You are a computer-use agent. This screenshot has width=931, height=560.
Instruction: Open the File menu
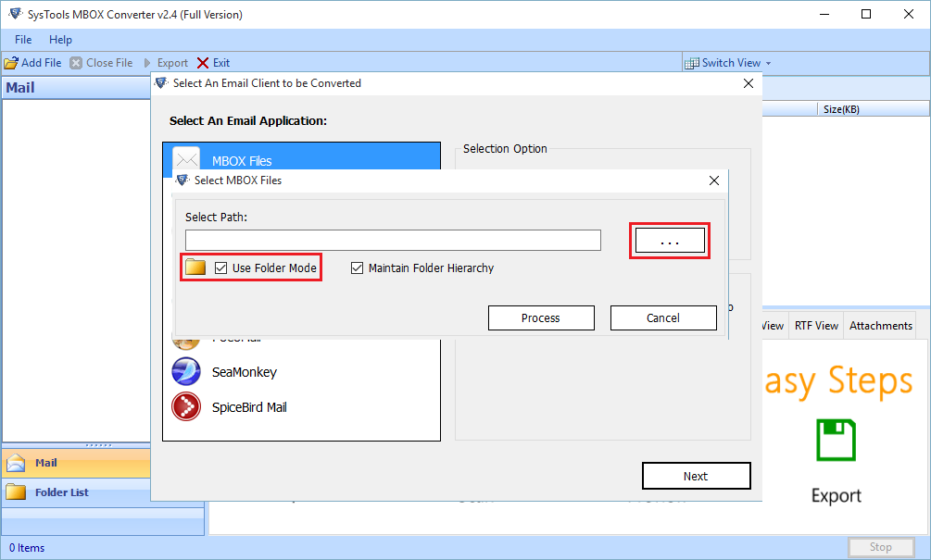[23, 40]
